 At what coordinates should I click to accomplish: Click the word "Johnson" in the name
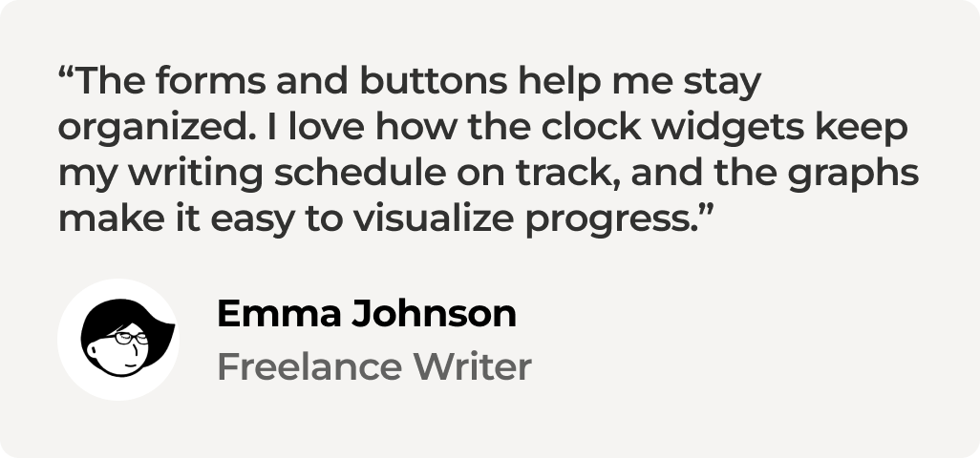coord(434,313)
